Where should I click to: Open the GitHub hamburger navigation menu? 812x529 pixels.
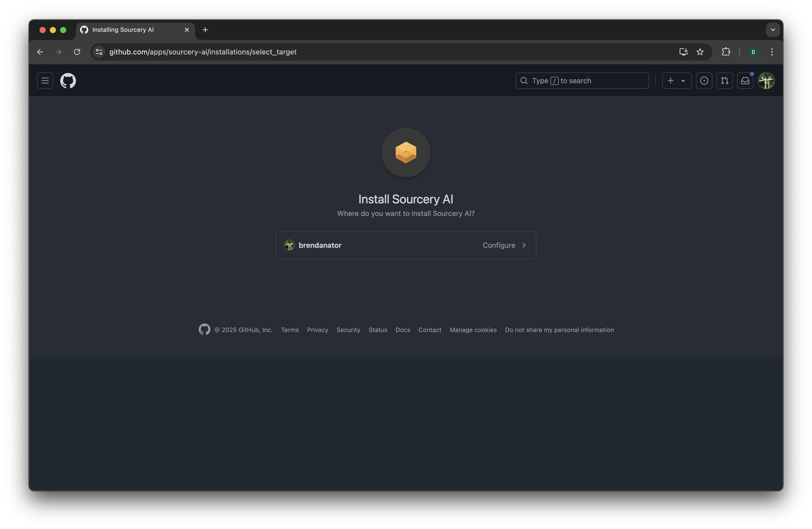(45, 81)
